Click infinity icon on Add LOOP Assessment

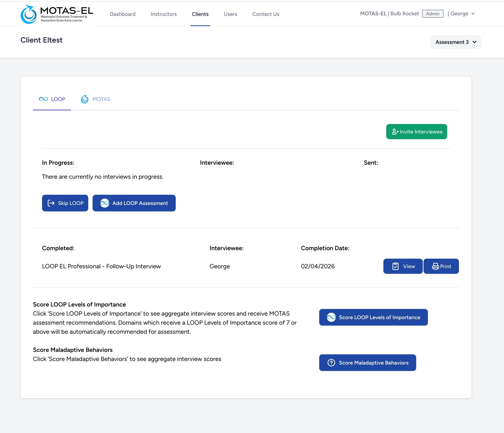(x=105, y=203)
